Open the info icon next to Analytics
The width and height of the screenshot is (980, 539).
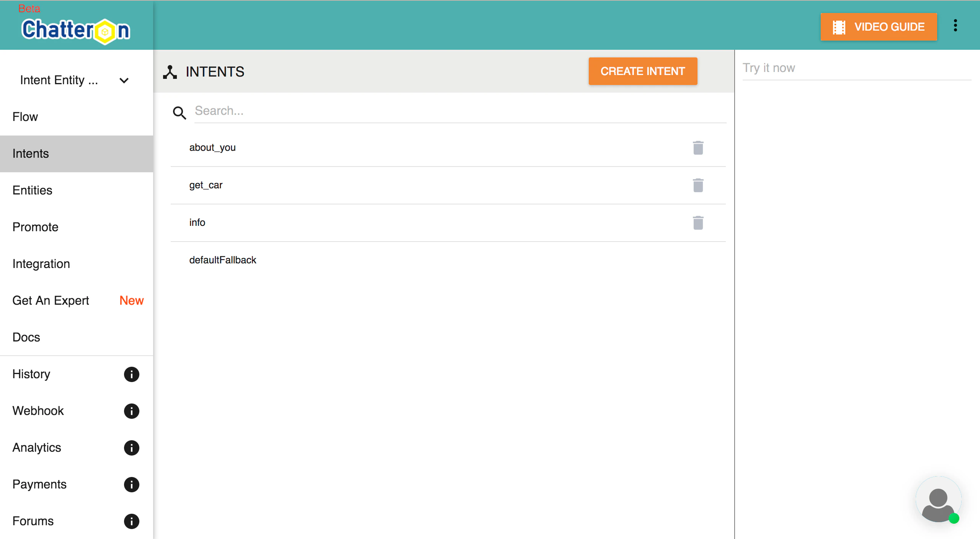(x=131, y=448)
